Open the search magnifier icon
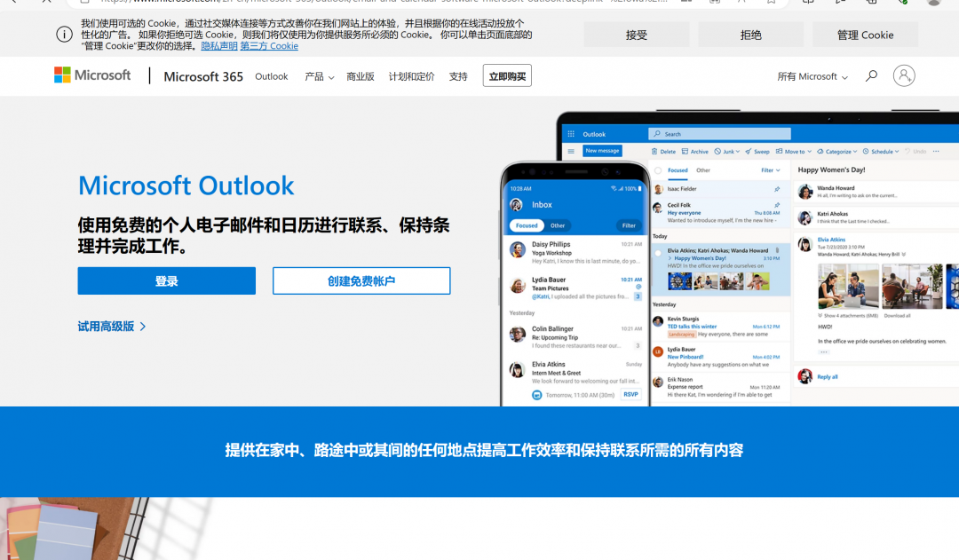 coord(872,75)
